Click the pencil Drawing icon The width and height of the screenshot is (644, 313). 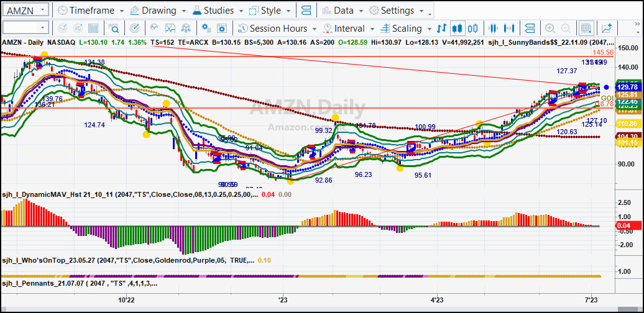pyautogui.click(x=135, y=11)
